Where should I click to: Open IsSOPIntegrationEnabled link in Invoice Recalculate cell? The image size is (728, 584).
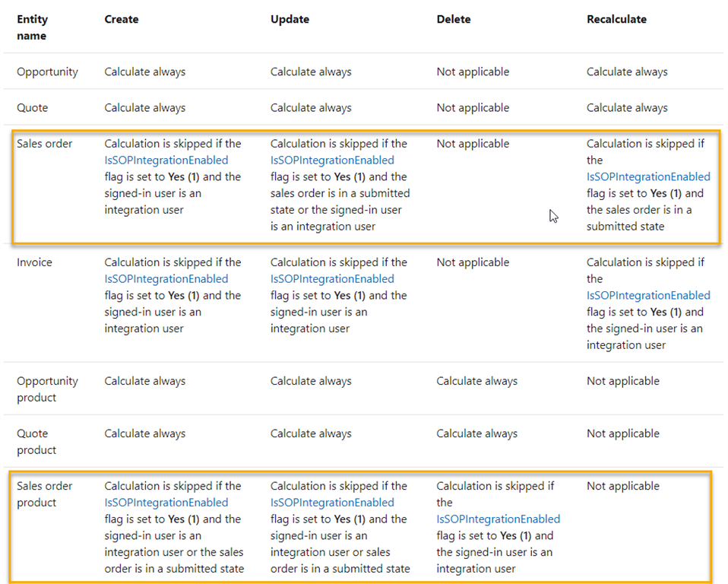click(x=648, y=295)
